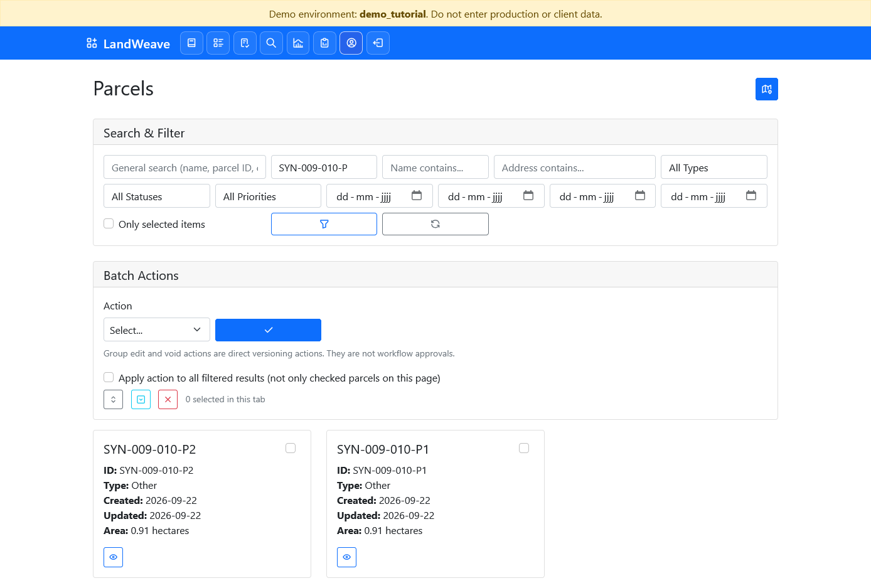This screenshot has width=871, height=588.
Task: Open the chart analytics nav icon
Action: (298, 43)
